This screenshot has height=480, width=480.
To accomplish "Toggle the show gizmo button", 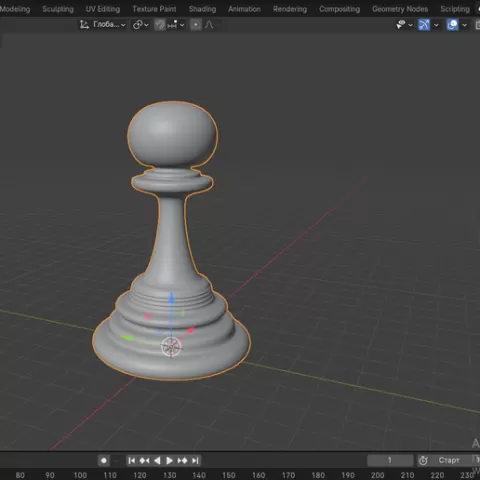I will pos(424,25).
